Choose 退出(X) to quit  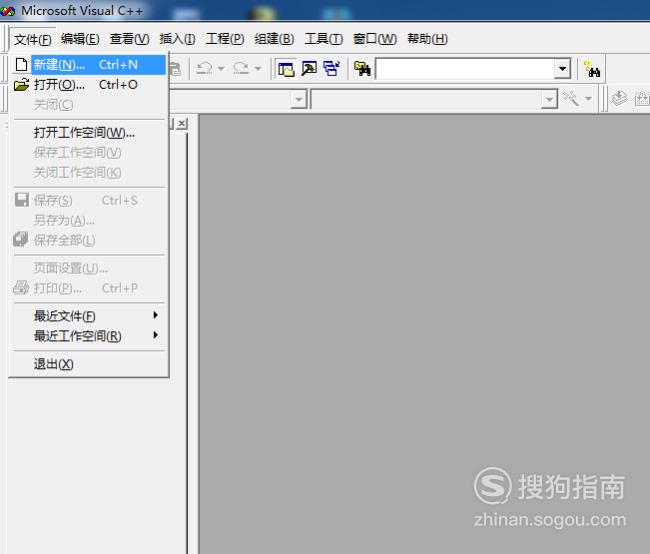pyautogui.click(x=89, y=364)
